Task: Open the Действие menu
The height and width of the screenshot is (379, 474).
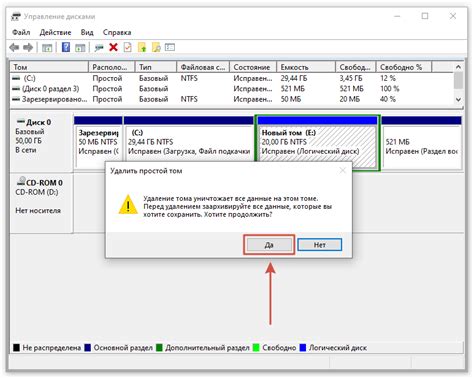Action: (55, 32)
